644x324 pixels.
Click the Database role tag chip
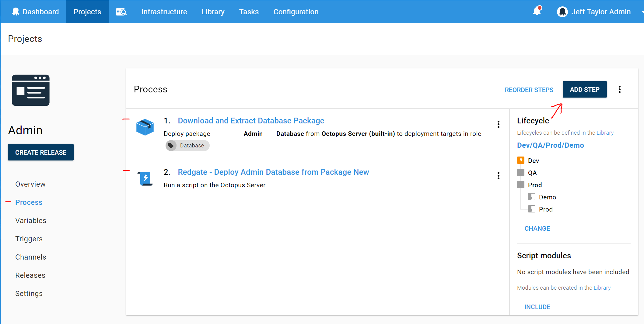tap(187, 146)
